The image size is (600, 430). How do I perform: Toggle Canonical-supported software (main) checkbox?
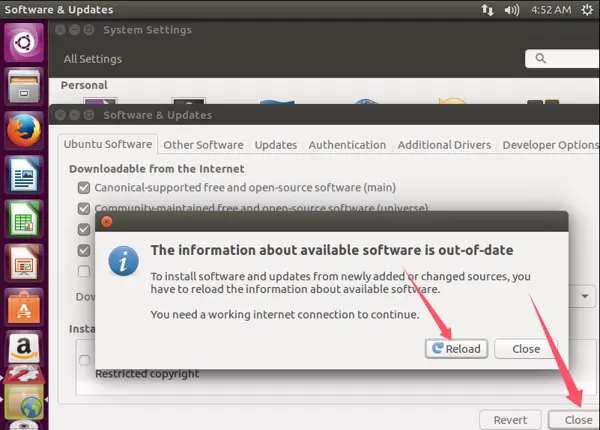[x=84, y=187]
